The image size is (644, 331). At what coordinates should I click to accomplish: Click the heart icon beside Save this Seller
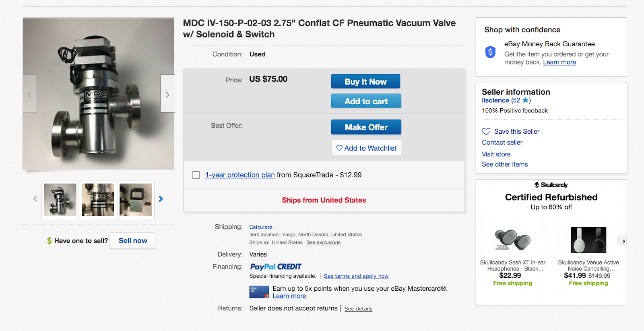point(486,132)
